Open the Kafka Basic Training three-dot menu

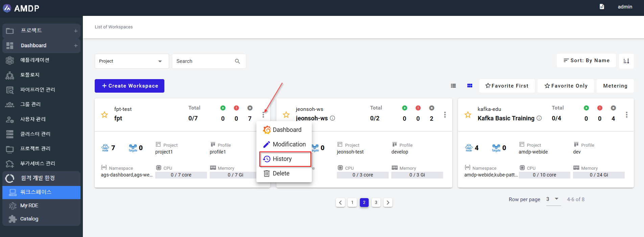626,115
